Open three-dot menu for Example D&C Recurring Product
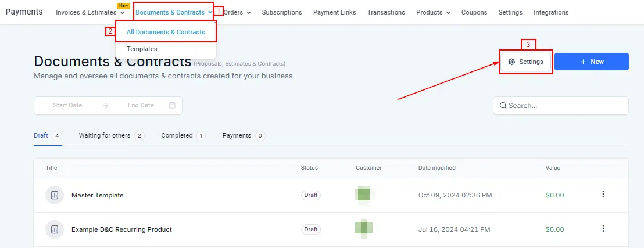The height and width of the screenshot is (248, 644). tap(603, 228)
